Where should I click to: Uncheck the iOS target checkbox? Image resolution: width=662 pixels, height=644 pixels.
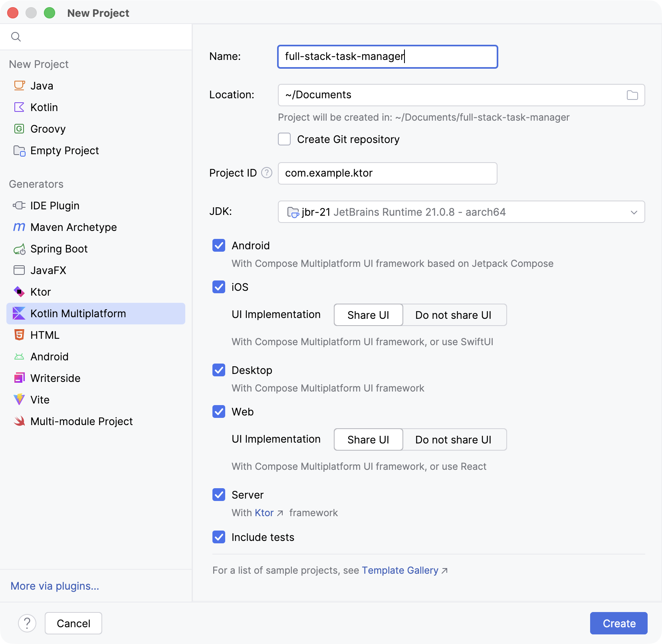[x=219, y=287]
